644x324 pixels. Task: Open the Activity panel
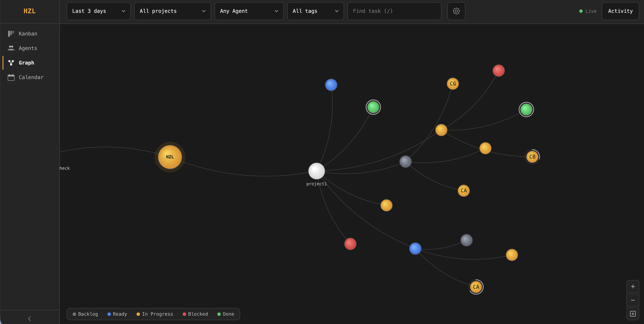[x=620, y=11]
